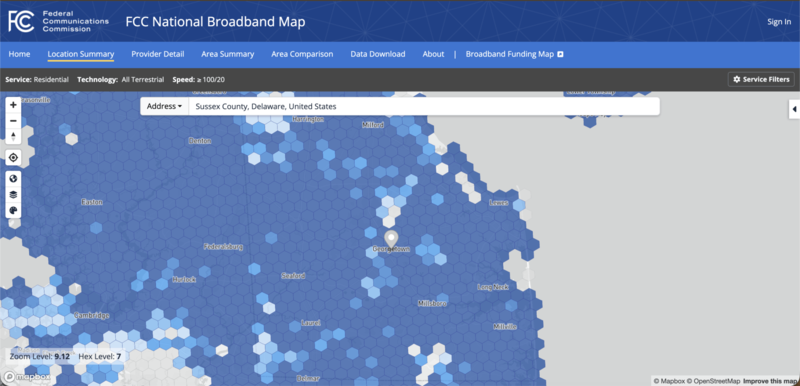
Task: Click the FCC National Broadband Map title
Action: pos(215,22)
